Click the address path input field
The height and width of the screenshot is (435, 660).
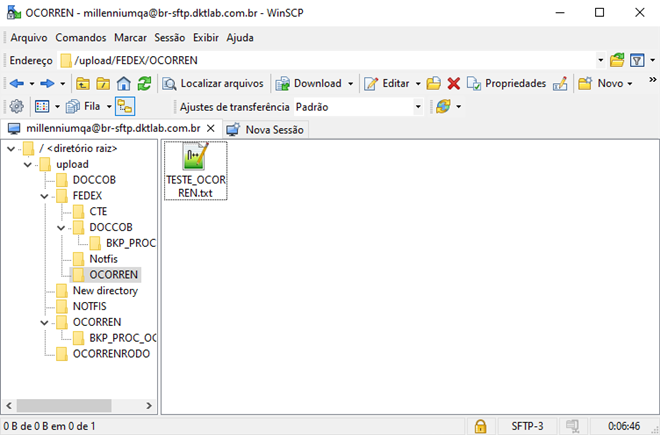point(327,60)
